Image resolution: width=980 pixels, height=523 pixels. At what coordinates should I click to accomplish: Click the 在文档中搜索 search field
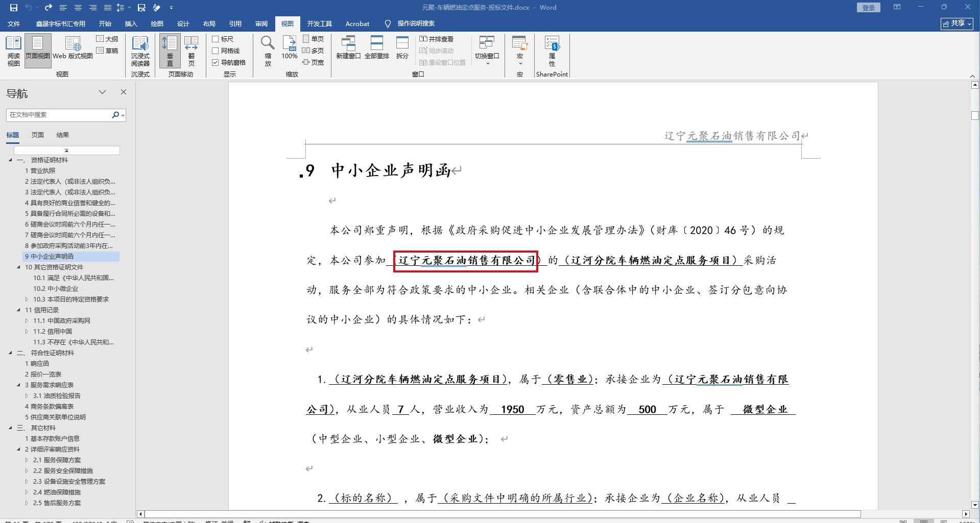click(x=59, y=115)
